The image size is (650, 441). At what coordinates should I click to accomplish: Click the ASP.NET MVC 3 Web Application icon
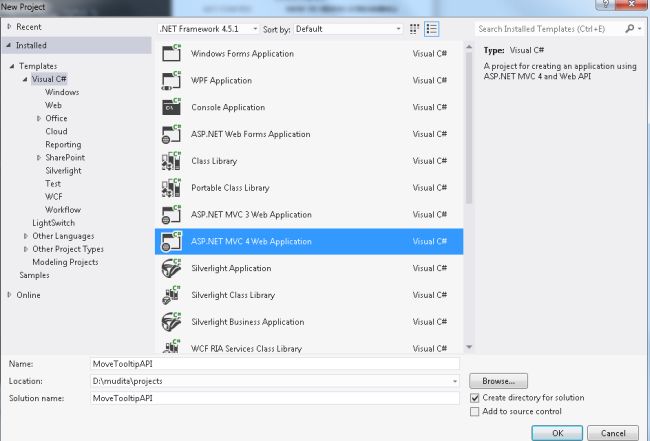point(171,214)
